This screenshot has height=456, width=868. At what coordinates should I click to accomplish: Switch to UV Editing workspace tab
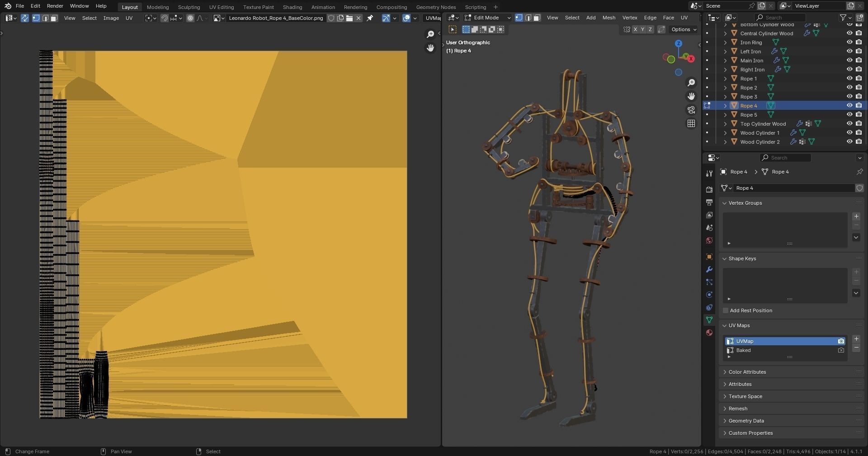coord(222,7)
